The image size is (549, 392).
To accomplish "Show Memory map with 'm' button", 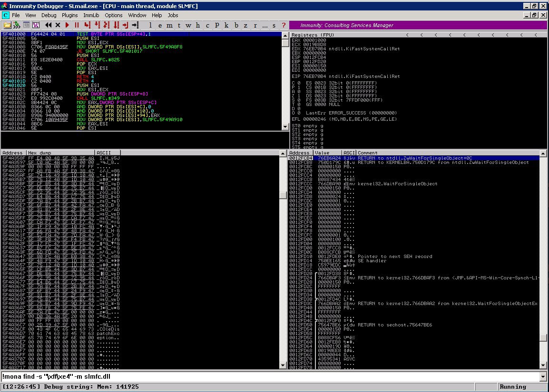I will coord(169,25).
